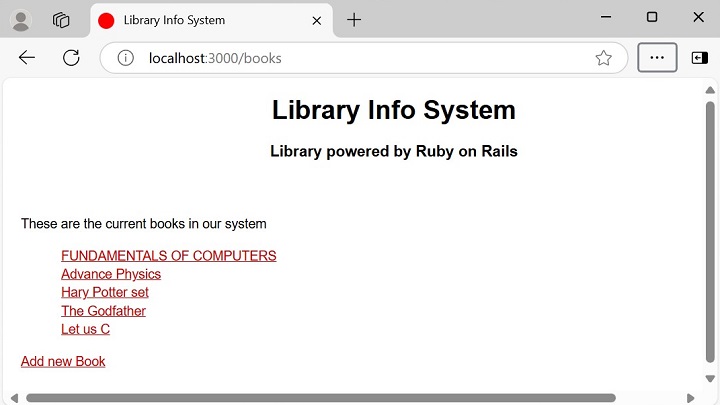
Task: Open the Hary Potter set link
Action: 105,292
